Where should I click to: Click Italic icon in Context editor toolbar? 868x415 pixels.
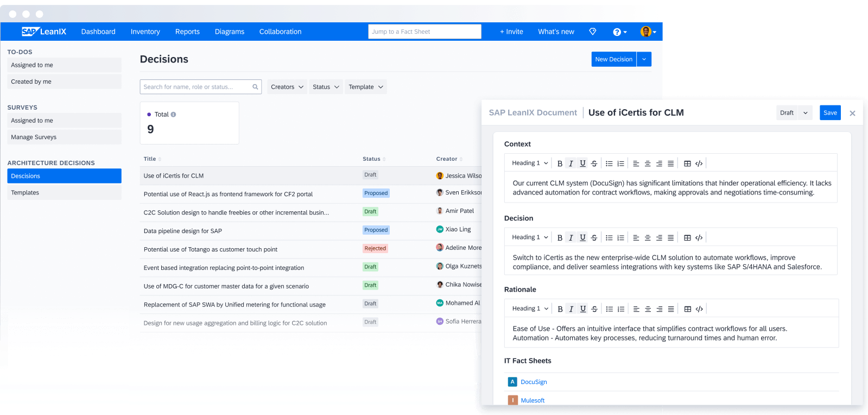571,164
